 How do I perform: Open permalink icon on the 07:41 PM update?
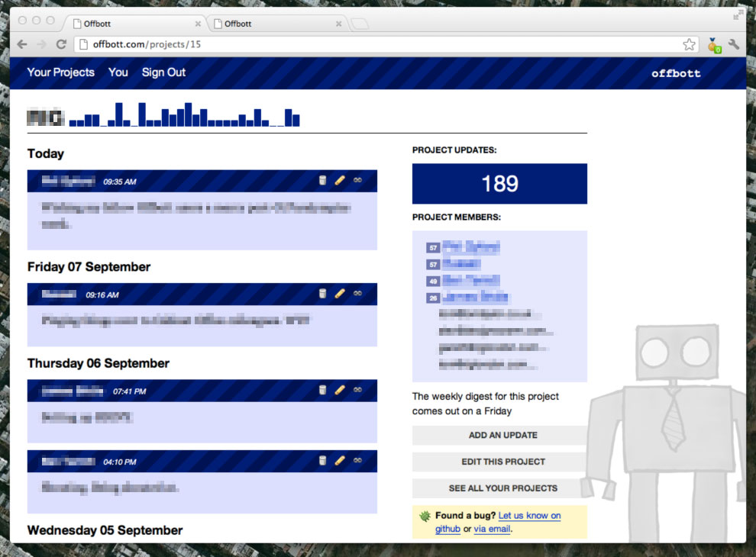(x=357, y=391)
